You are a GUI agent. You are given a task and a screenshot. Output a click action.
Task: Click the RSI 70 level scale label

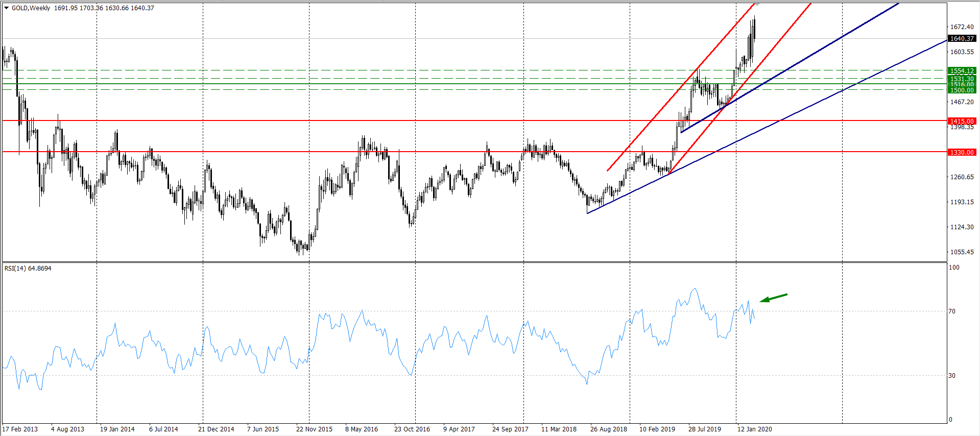(x=952, y=311)
